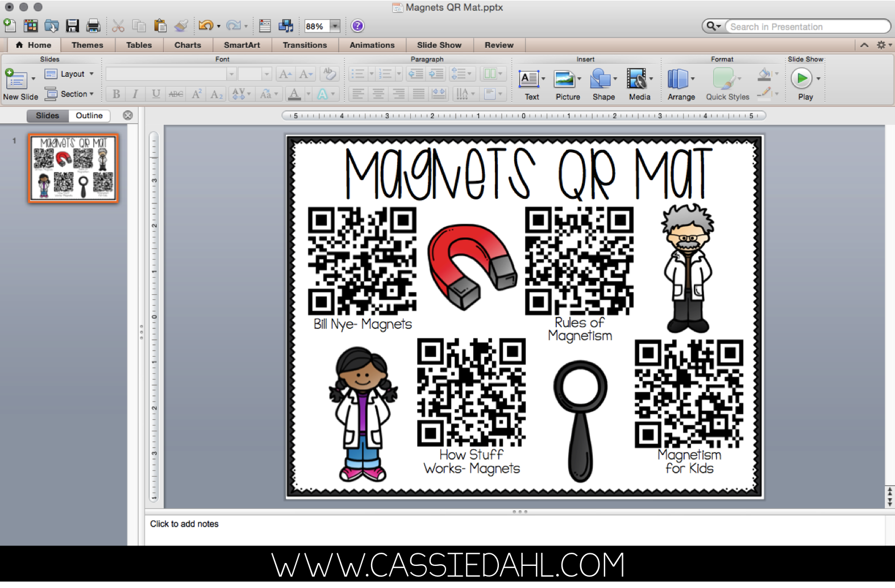
Task: Click the Clear Formatting eraser icon
Action: (x=329, y=74)
